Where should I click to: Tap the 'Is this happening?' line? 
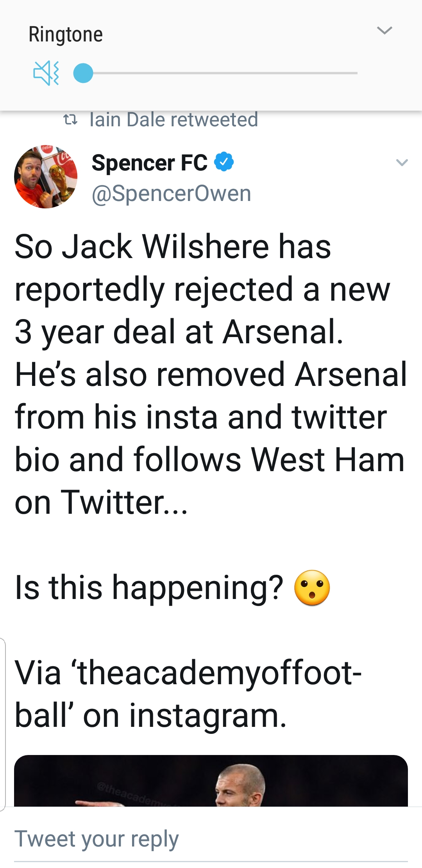(x=148, y=588)
